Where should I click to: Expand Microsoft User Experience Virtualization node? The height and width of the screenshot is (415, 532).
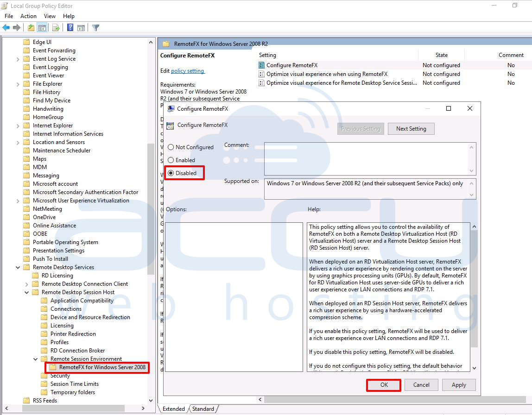[18, 201]
